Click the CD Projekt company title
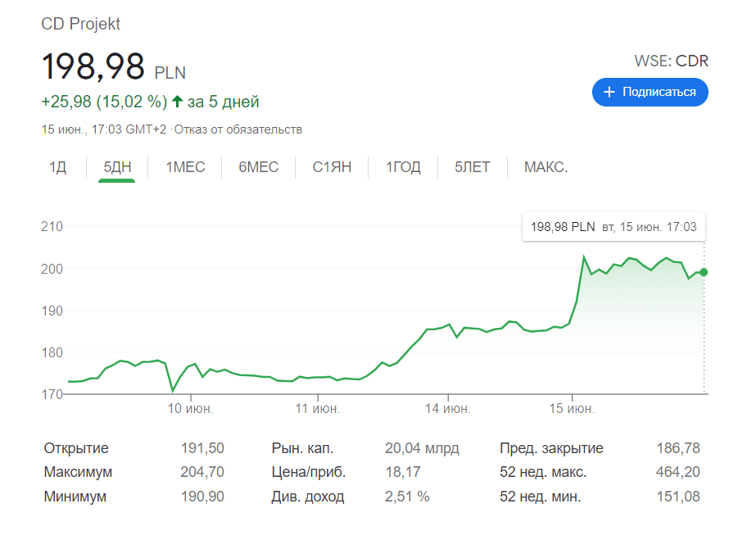Image resolution: width=756 pixels, height=540 pixels. click(x=81, y=24)
